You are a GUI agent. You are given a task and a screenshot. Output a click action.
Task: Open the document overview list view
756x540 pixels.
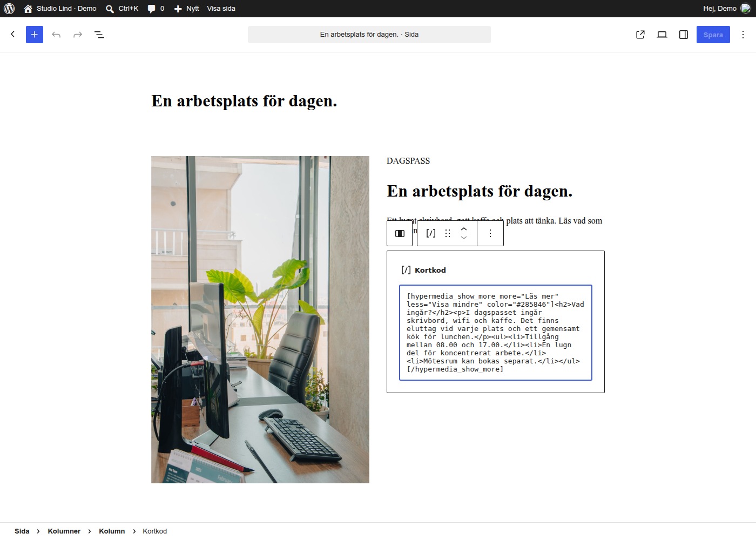point(99,35)
